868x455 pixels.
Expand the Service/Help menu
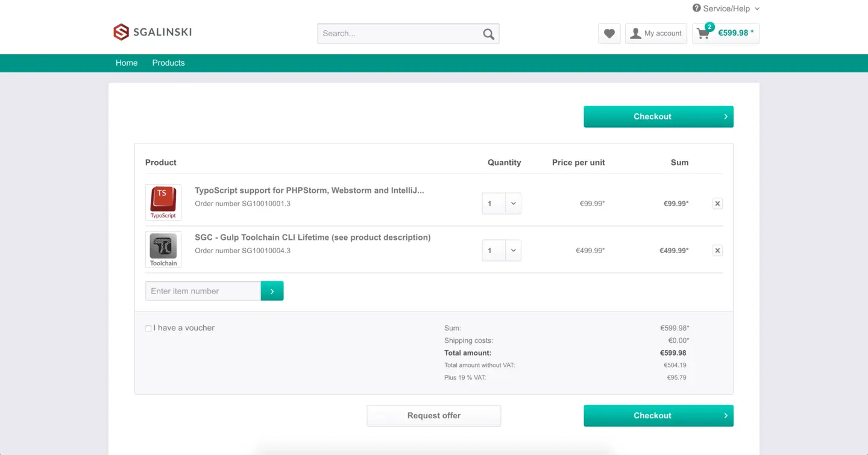[x=726, y=8]
